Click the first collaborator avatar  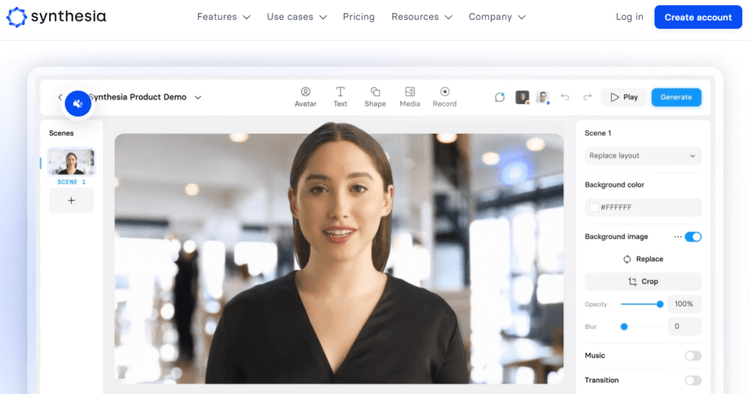coord(522,97)
